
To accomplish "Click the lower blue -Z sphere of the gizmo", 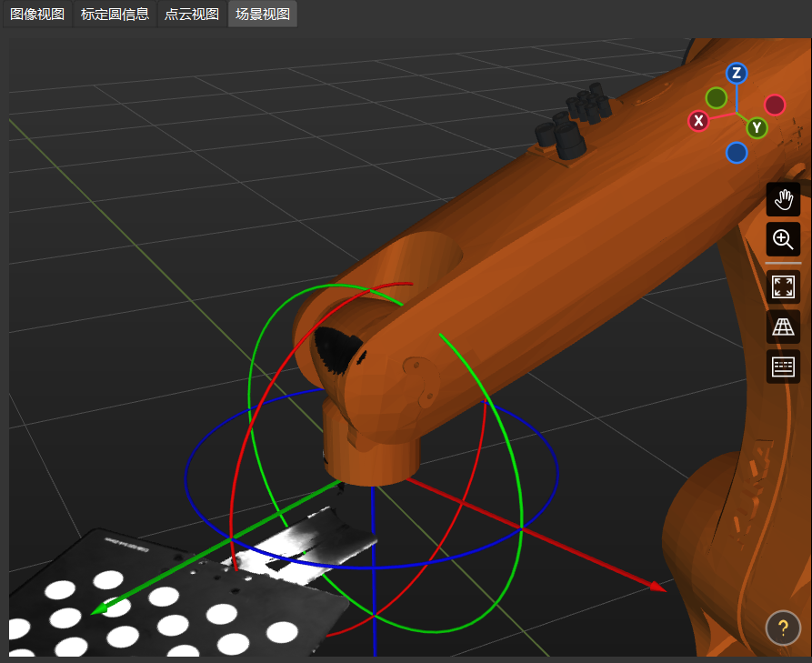I will coord(737,153).
